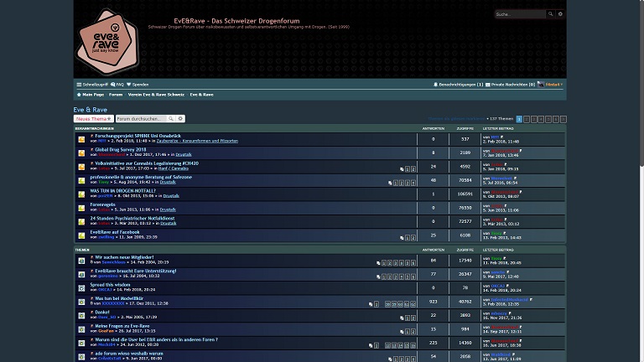Go to topic list page 4

click(542, 119)
